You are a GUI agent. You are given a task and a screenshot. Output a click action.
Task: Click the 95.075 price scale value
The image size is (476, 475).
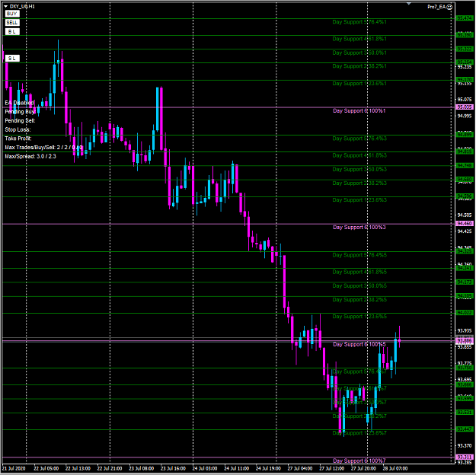pyautogui.click(x=465, y=100)
